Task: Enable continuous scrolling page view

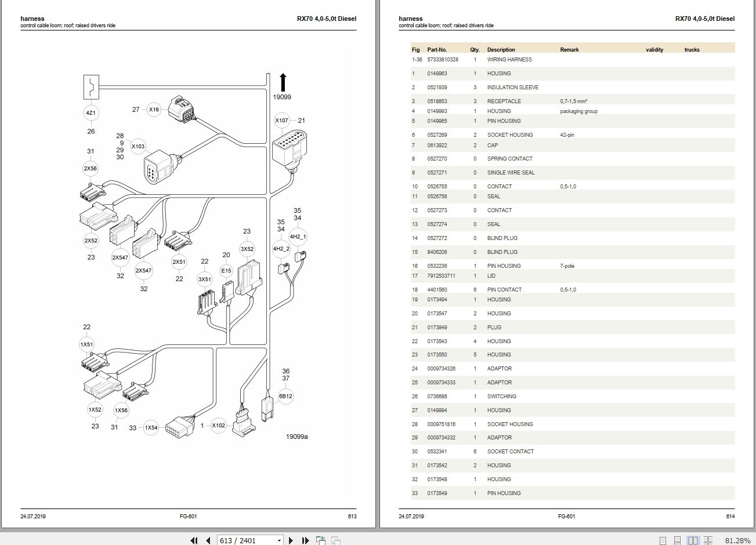Action: [678, 540]
